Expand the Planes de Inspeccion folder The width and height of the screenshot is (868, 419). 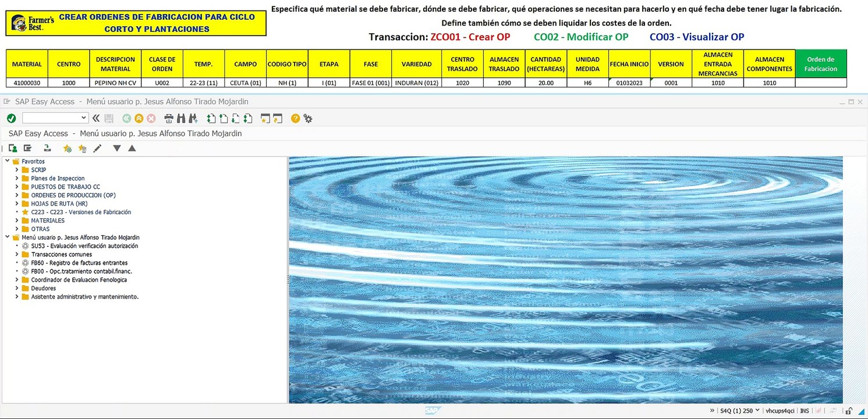tap(17, 178)
